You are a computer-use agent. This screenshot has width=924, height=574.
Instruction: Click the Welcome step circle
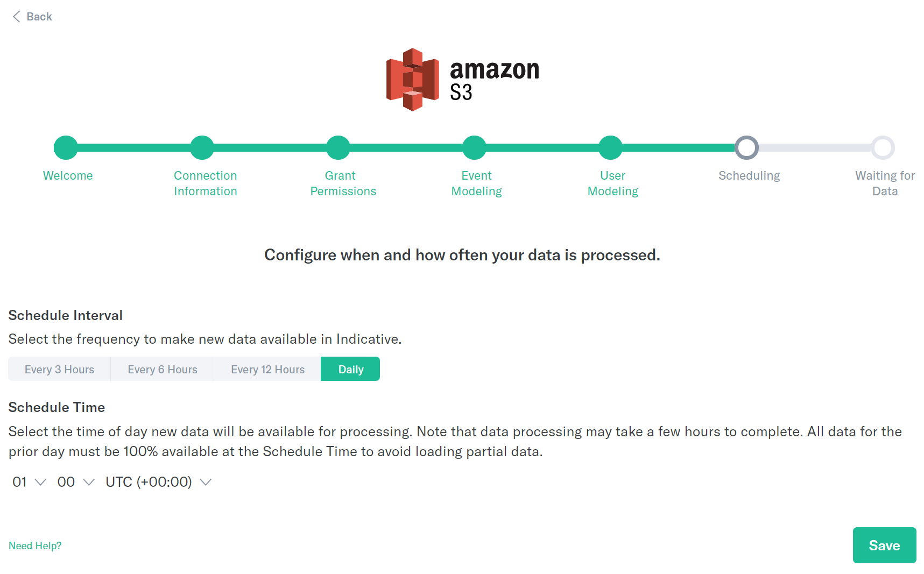click(x=66, y=147)
